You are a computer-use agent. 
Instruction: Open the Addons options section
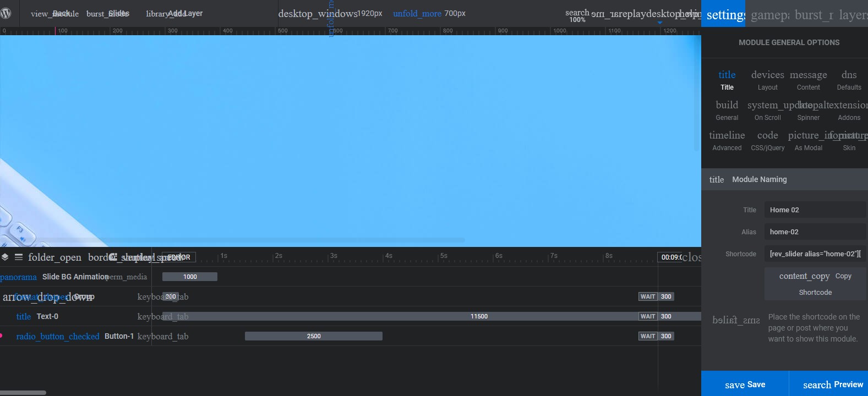click(x=849, y=111)
